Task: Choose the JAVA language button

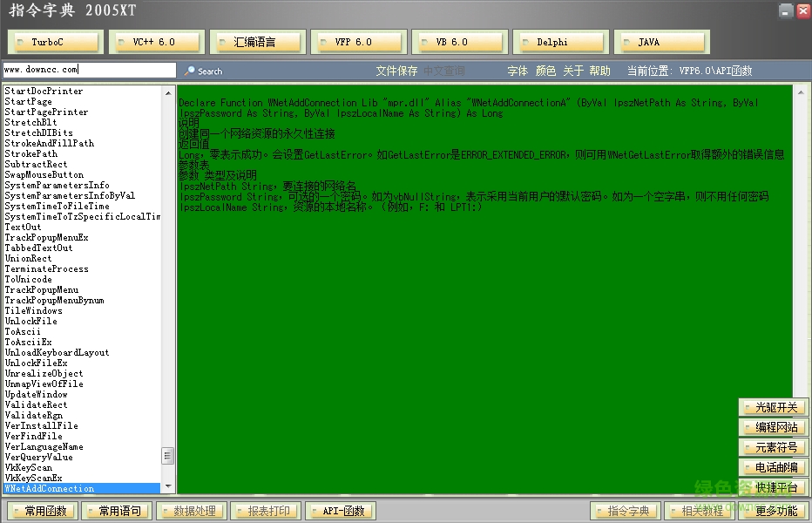Action: [662, 42]
